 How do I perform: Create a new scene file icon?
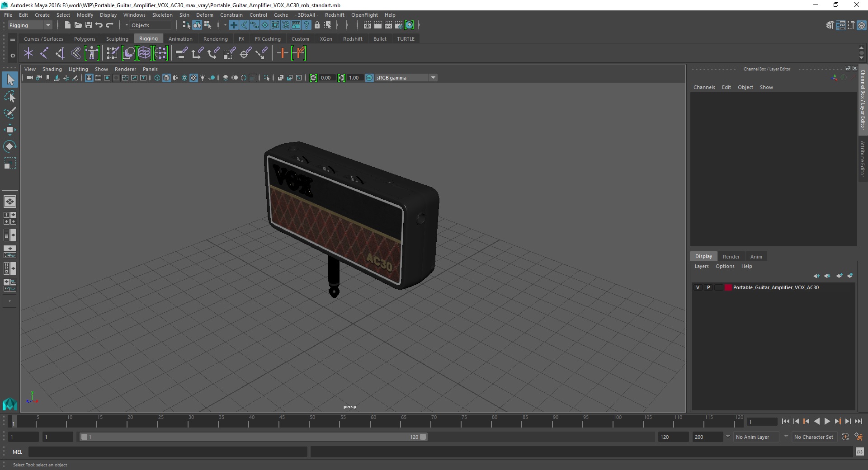tap(68, 25)
